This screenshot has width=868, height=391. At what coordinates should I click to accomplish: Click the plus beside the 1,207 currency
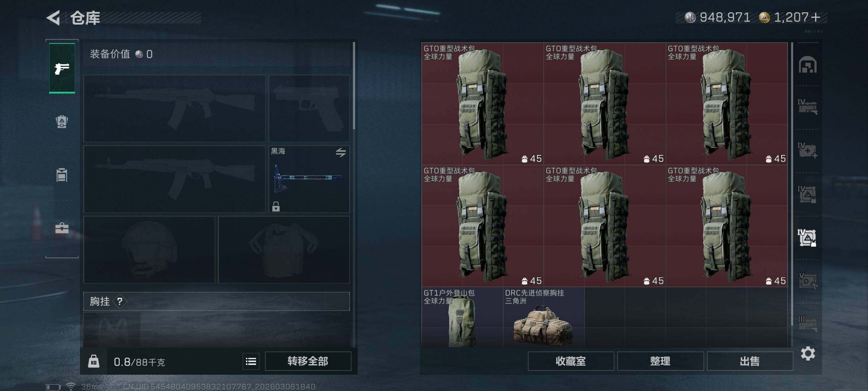[816, 17]
